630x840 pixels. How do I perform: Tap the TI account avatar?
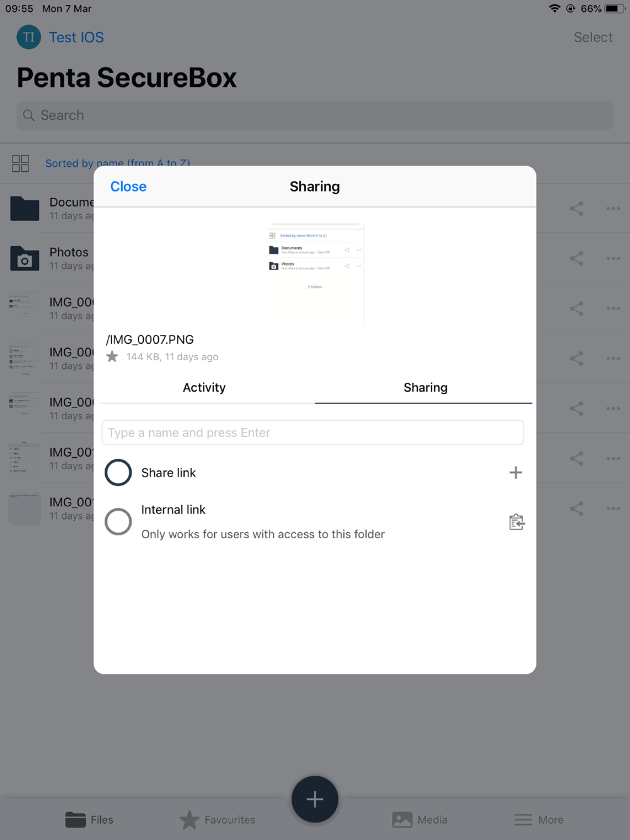28,37
